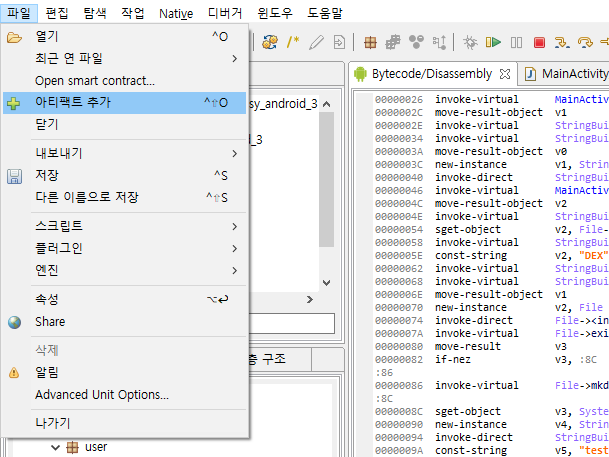Open the Native menu
The width and height of the screenshot is (609, 457).
tap(176, 14)
